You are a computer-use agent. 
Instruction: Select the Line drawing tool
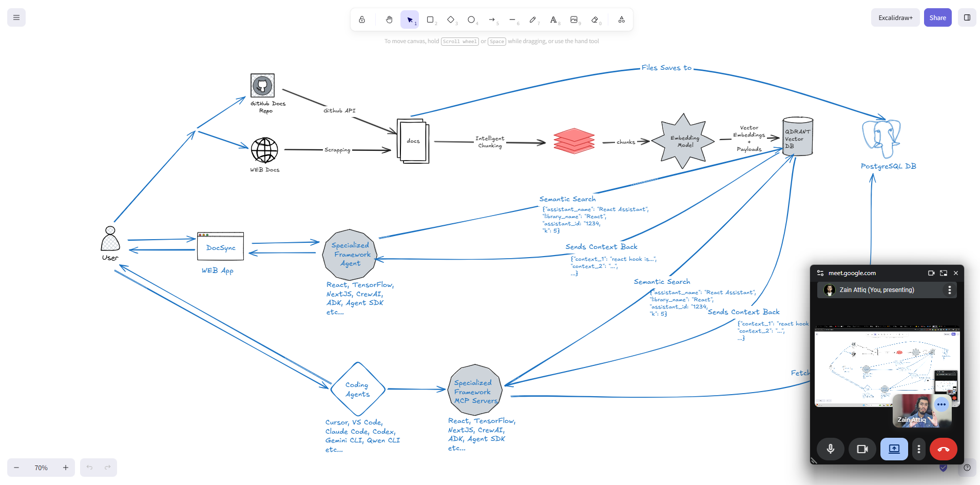pyautogui.click(x=512, y=20)
